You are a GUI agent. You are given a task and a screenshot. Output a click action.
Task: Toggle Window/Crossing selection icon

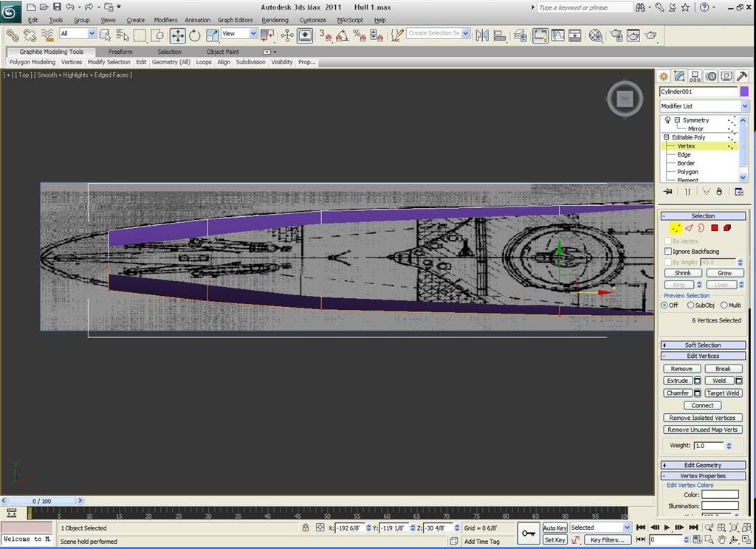coord(157,35)
